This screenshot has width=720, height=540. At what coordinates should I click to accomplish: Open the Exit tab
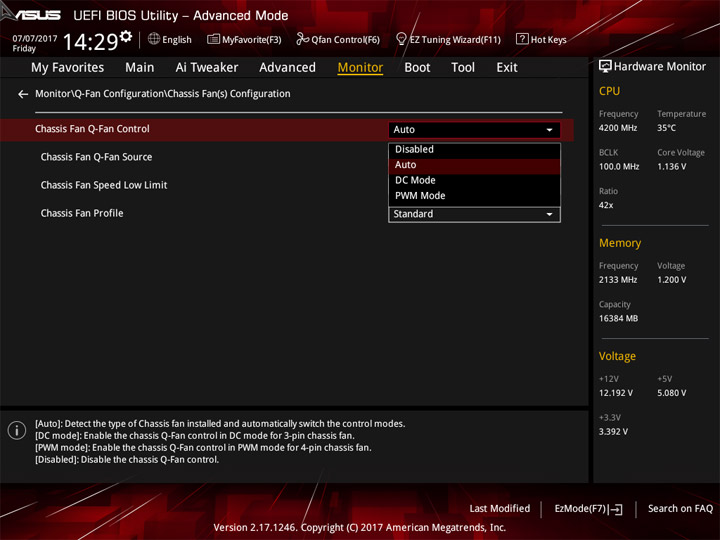[x=507, y=68]
